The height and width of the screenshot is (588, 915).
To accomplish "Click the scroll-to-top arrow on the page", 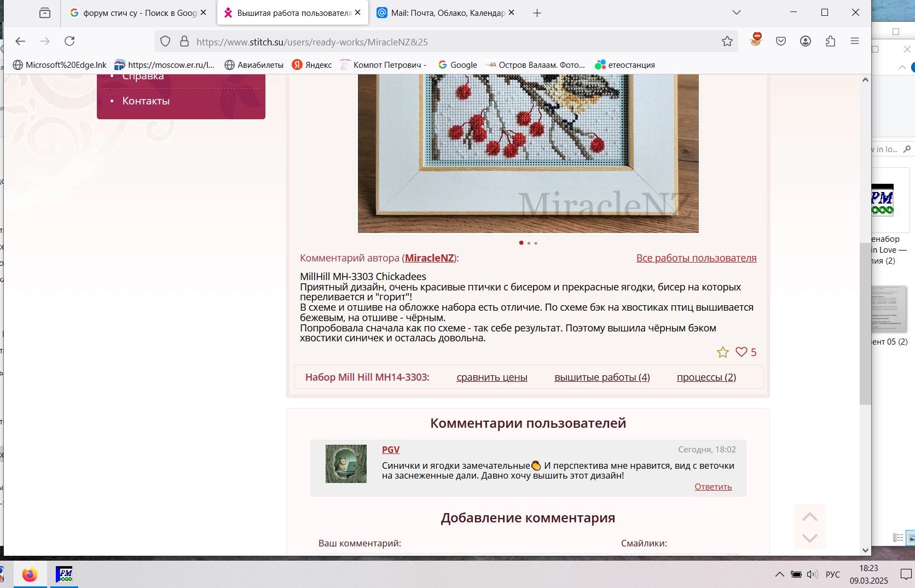I will (x=809, y=517).
